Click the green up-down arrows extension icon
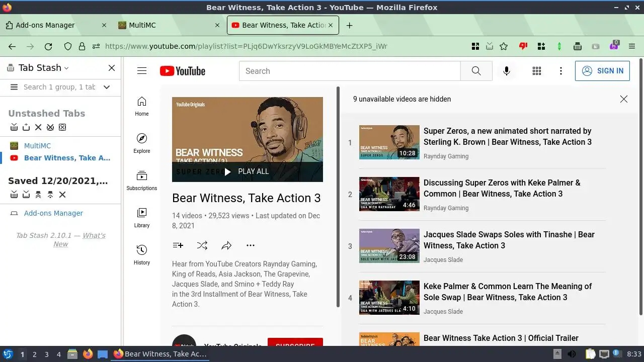644x362 pixels. click(559, 46)
